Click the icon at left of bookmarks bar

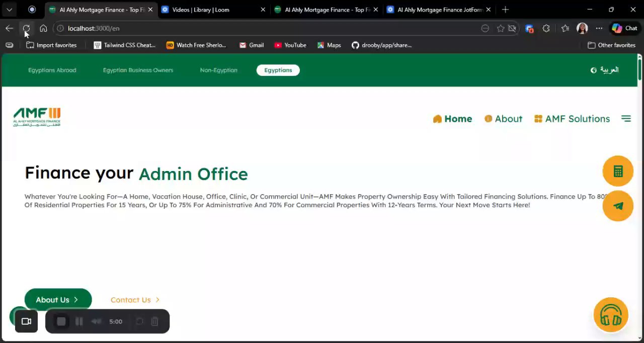tap(9, 45)
